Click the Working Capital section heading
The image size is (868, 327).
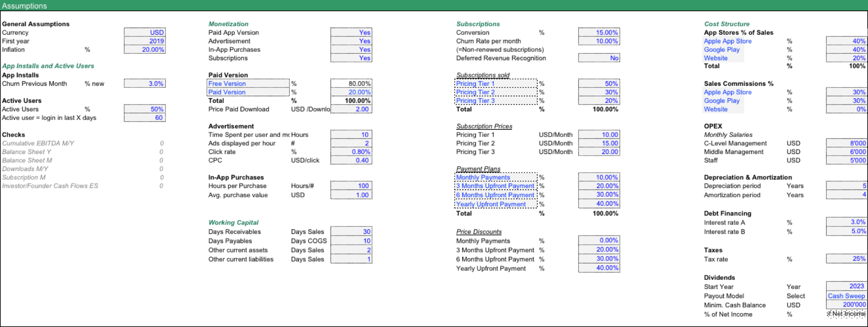click(233, 222)
